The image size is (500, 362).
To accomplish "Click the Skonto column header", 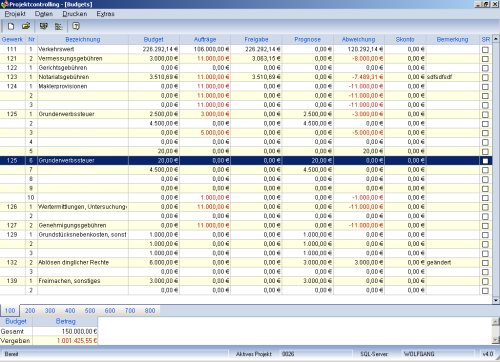I will point(405,39).
